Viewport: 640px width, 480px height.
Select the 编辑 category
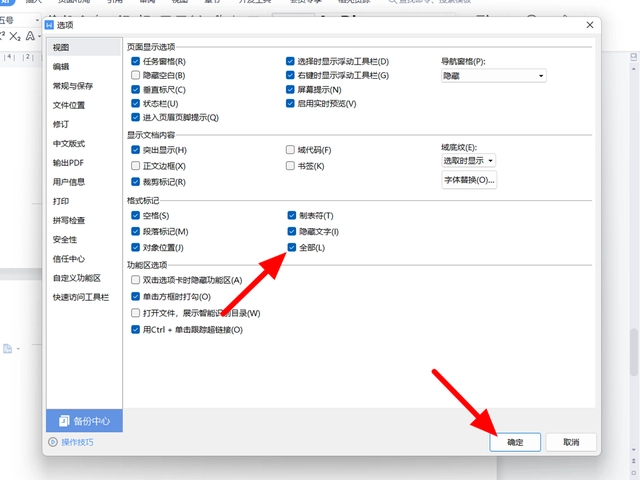[x=84, y=67]
